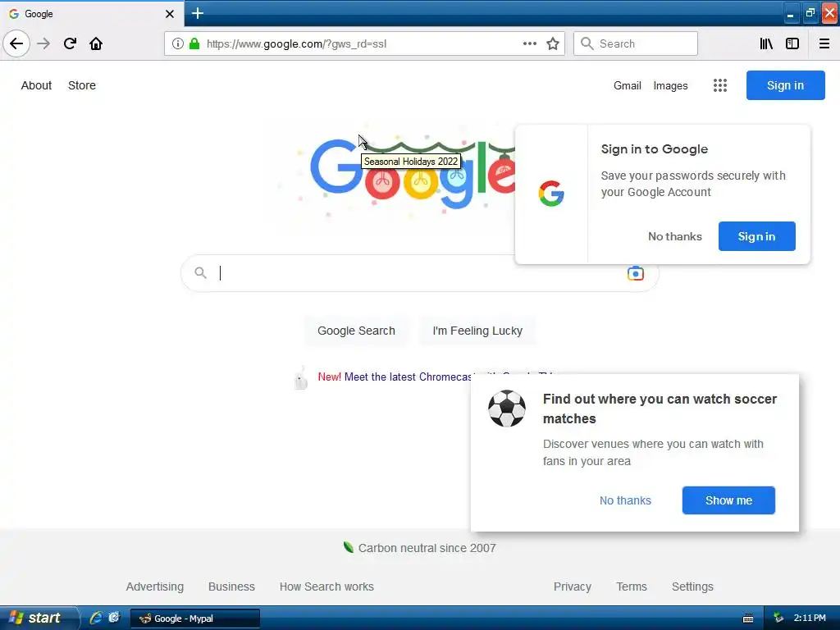Click network tray icon near clock
840x630 pixels.
coord(778,619)
